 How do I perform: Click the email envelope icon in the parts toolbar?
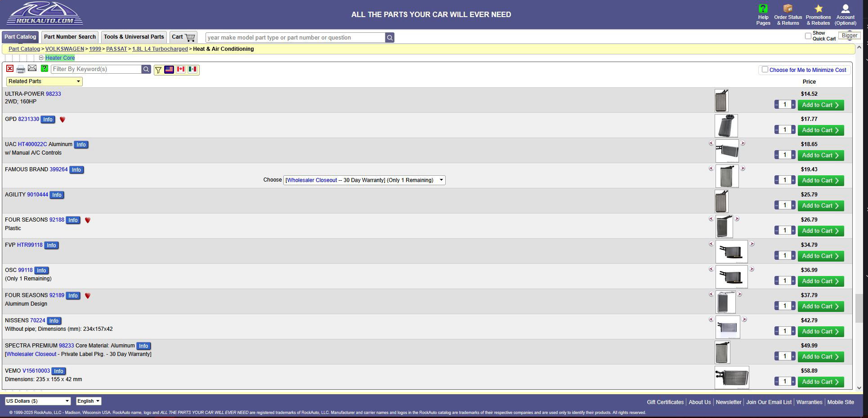(x=32, y=68)
